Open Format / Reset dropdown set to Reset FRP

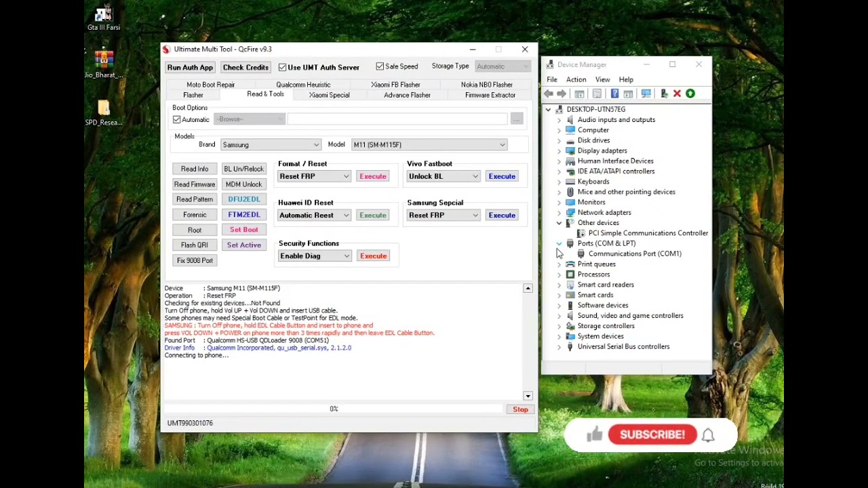pos(314,176)
